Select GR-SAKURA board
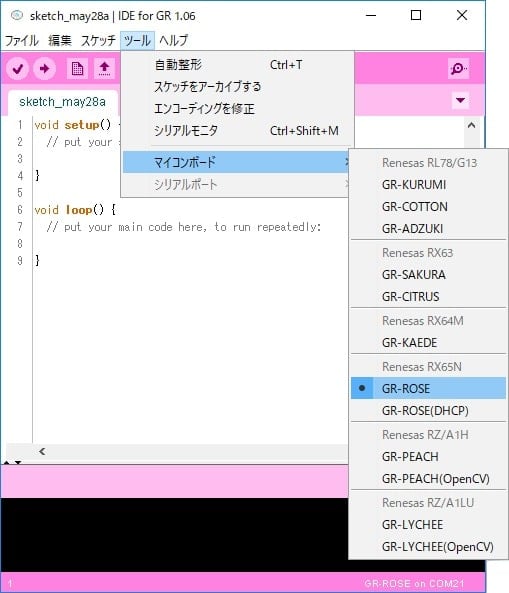 (x=428, y=275)
